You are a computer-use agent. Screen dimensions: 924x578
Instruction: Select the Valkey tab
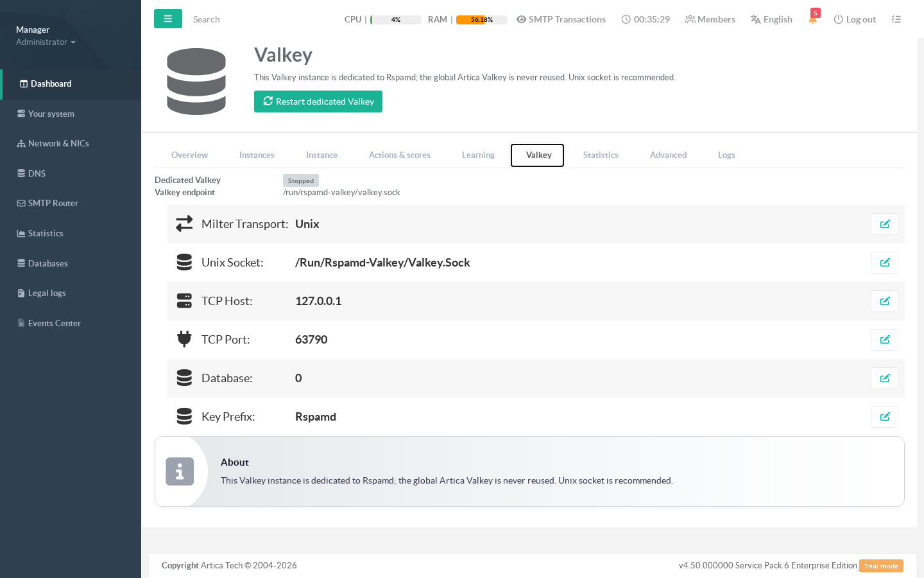coord(538,155)
